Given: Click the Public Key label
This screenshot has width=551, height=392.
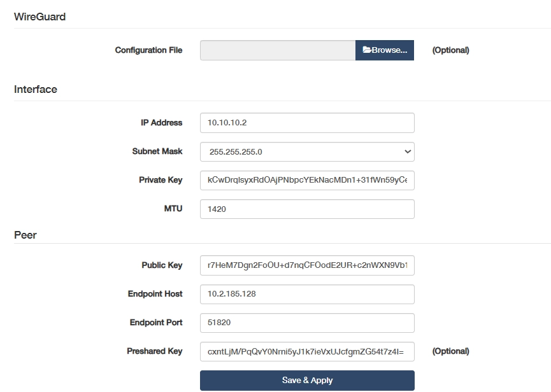Looking at the screenshot, I should click(x=162, y=265).
